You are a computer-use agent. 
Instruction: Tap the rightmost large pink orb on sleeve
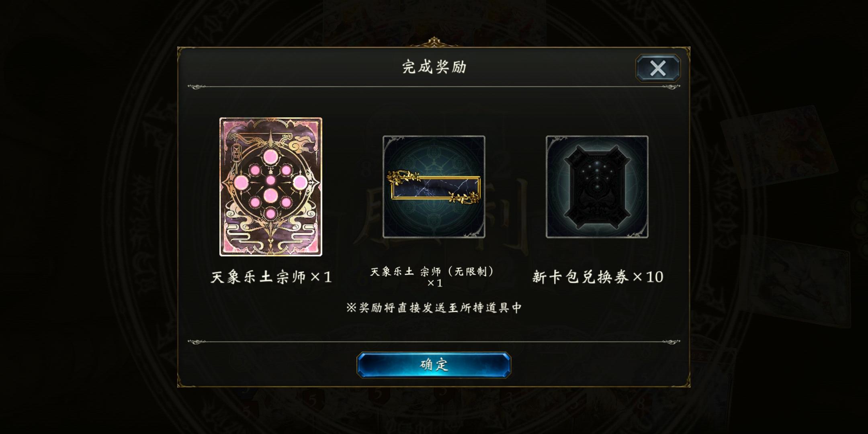coord(300,183)
